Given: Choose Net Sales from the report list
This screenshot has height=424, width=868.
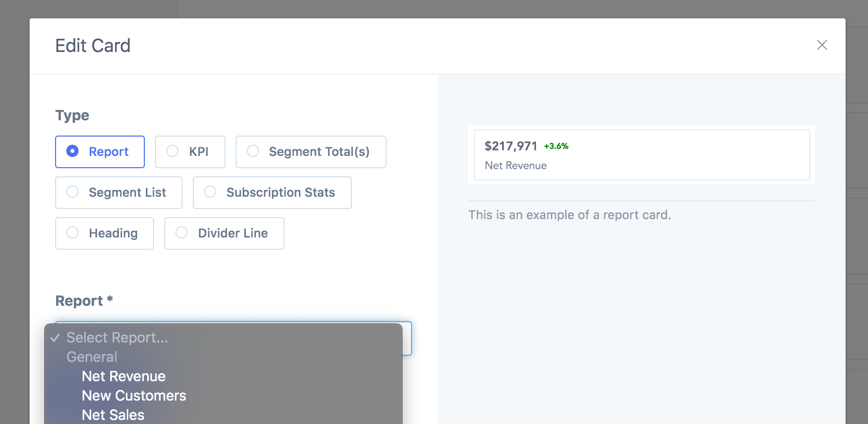Looking at the screenshot, I should 113,415.
